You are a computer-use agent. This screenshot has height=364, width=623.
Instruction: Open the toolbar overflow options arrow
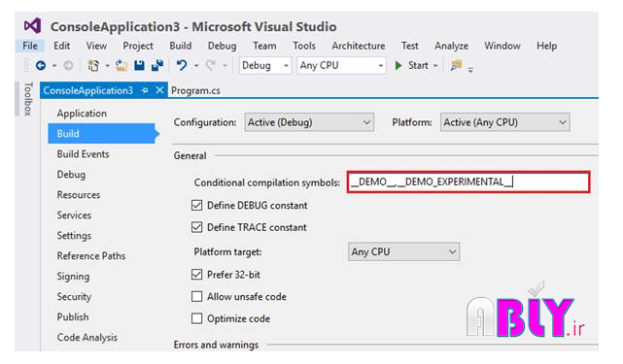point(470,70)
